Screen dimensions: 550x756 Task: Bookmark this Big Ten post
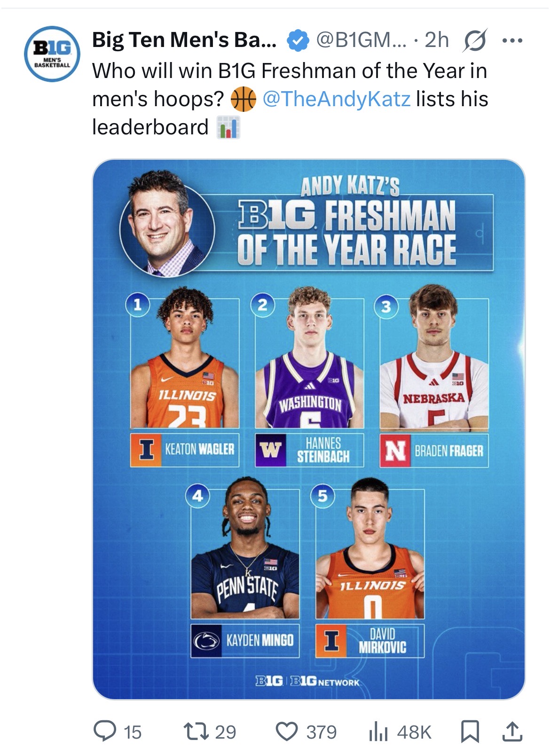pos(470,732)
